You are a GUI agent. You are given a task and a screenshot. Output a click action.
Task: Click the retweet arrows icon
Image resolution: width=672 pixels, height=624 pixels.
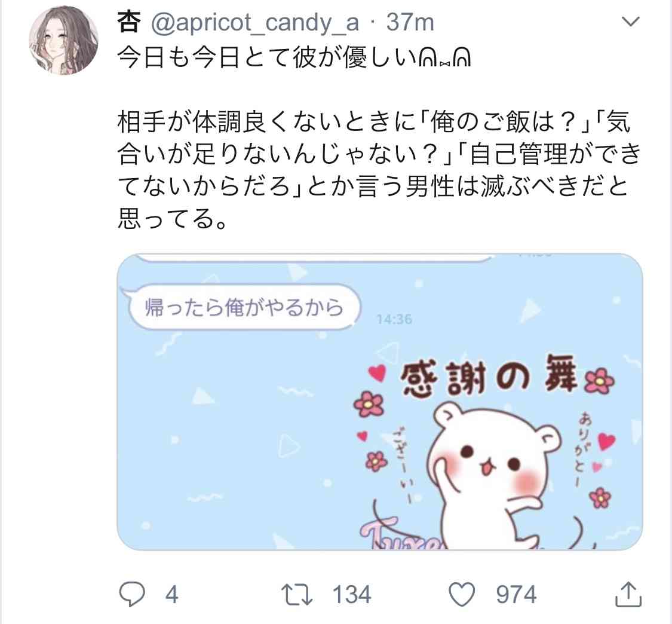point(296,594)
